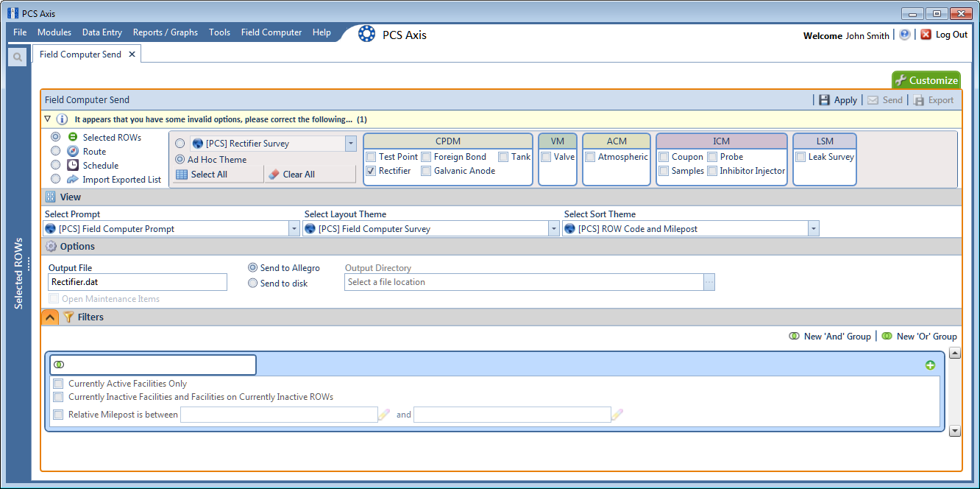Check the Probe checkbox

tap(713, 157)
